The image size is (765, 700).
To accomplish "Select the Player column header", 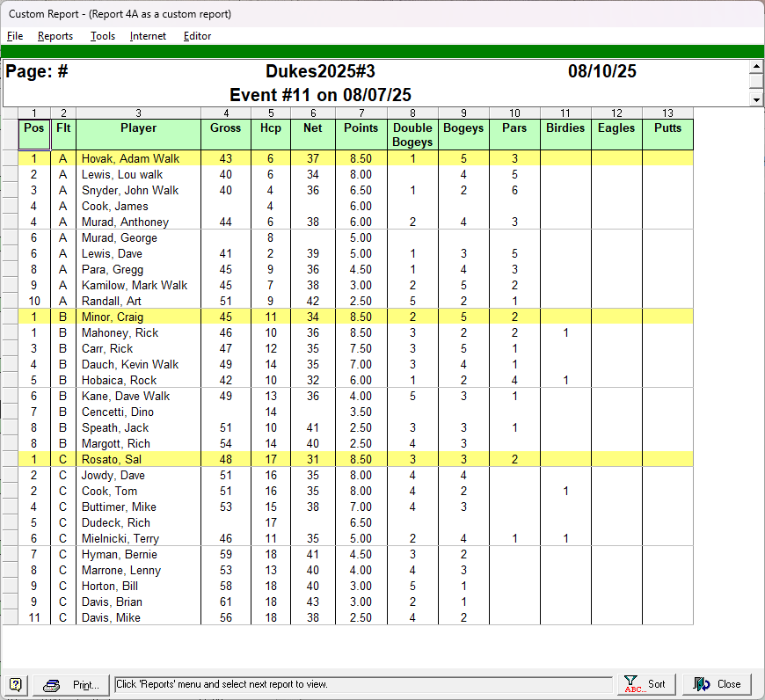I will coord(138,128).
